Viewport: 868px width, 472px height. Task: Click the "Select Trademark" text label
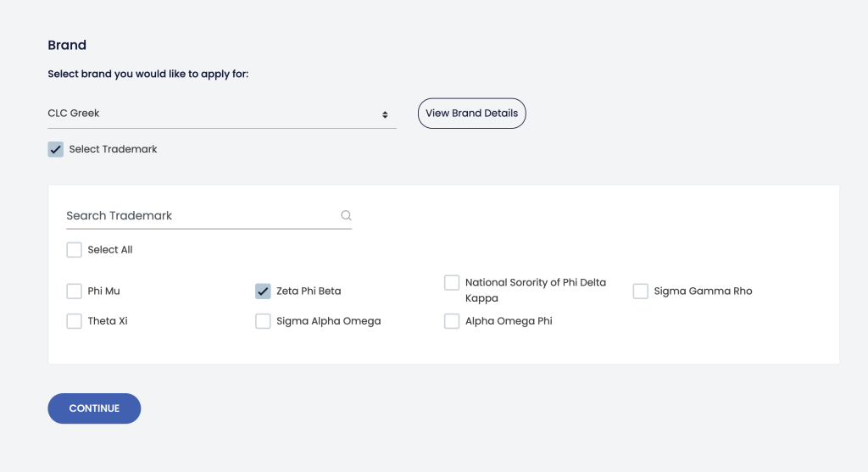(113, 149)
